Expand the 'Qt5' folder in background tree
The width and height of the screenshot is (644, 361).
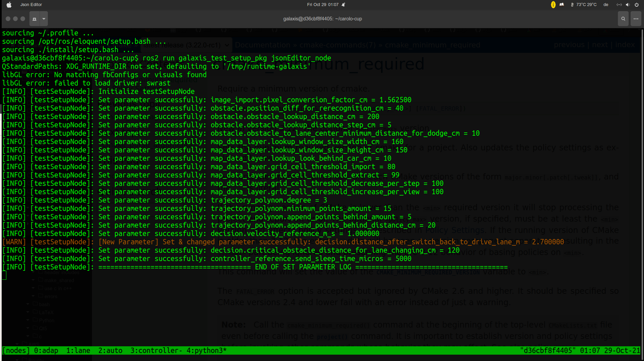click(28, 328)
